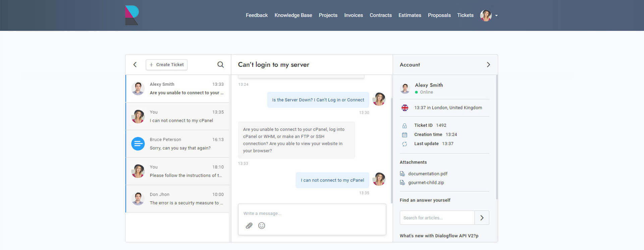Click the Ticket ID lock icon
644x250 pixels.
click(x=405, y=126)
